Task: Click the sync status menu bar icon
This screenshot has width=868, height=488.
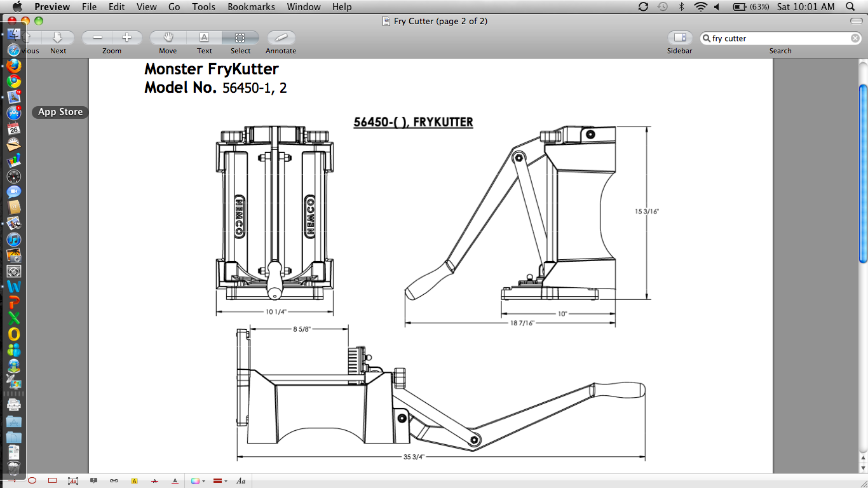Action: pos(643,7)
